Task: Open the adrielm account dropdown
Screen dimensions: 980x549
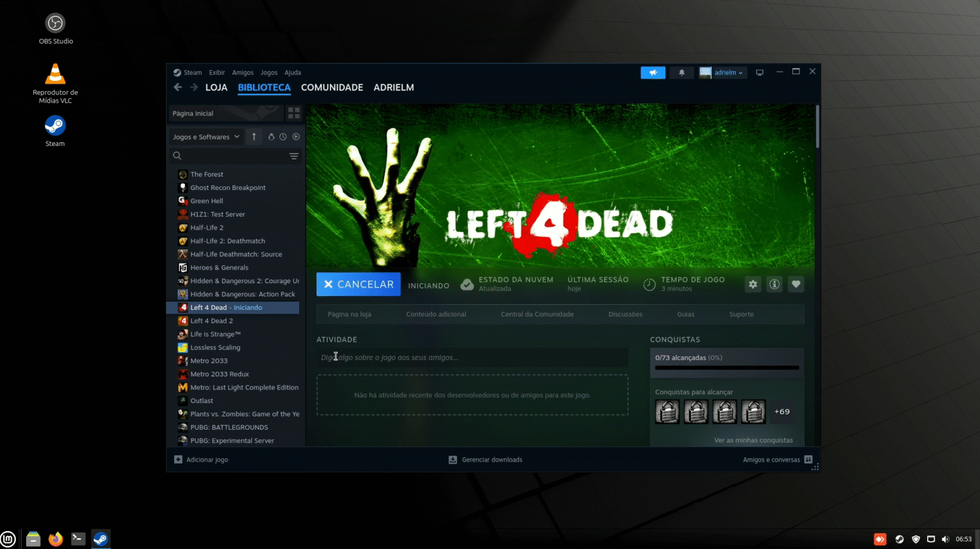Action: (x=723, y=73)
